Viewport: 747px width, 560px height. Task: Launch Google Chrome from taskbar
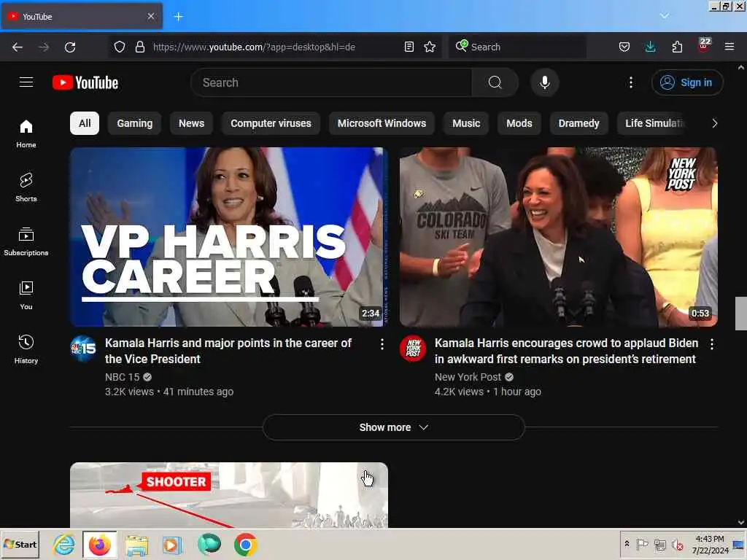coord(245,545)
